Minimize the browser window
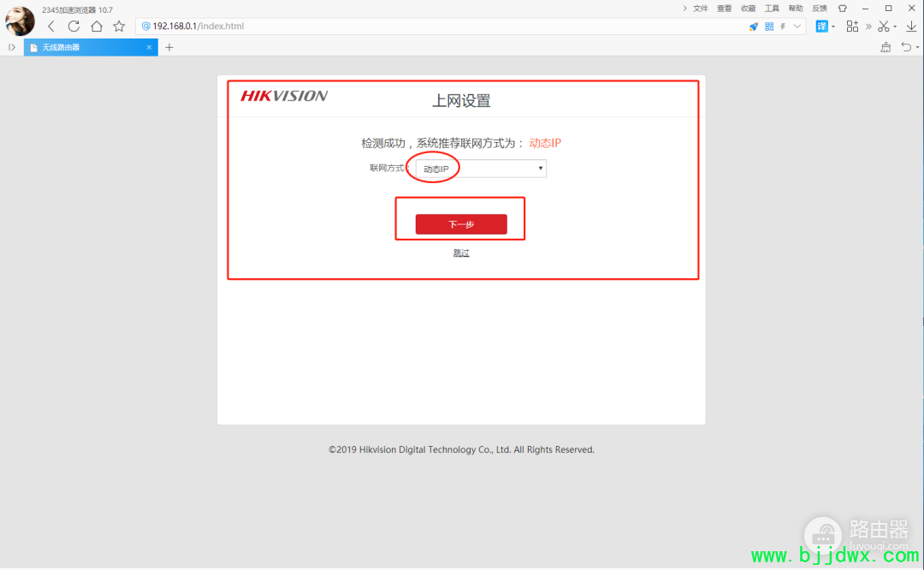This screenshot has height=570, width=924. (x=865, y=9)
